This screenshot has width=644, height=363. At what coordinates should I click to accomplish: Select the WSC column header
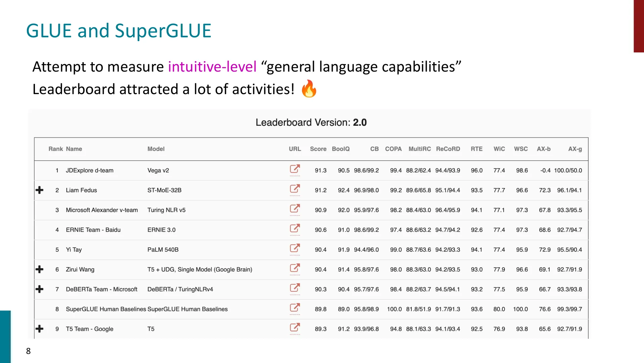tap(521, 149)
